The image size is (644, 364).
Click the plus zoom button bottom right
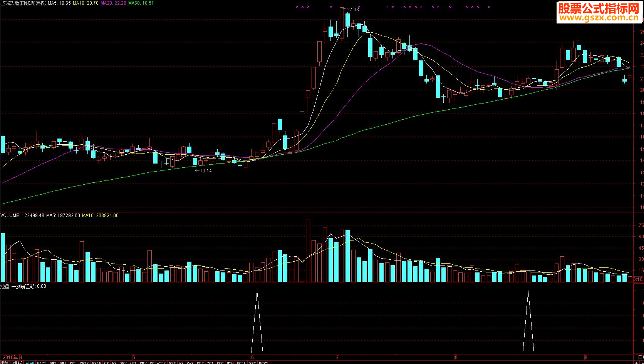pyautogui.click(x=636, y=362)
